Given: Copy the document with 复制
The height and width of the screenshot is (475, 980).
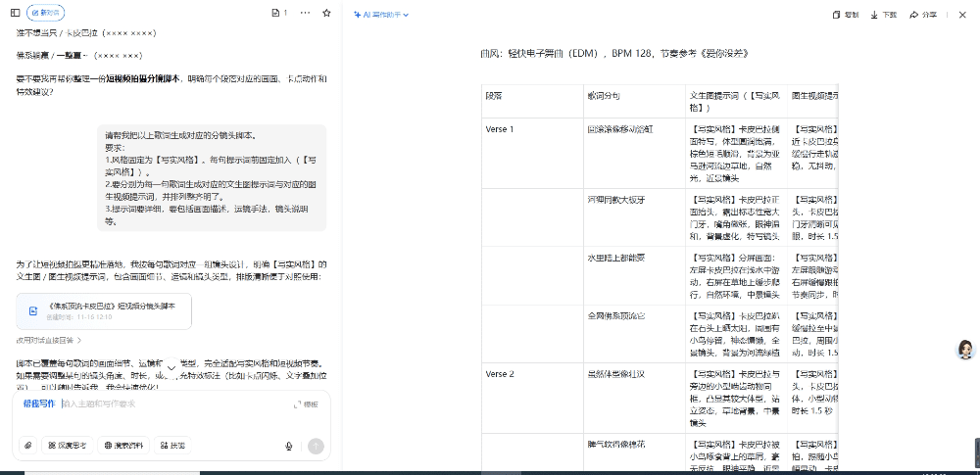Looking at the screenshot, I should [x=846, y=15].
